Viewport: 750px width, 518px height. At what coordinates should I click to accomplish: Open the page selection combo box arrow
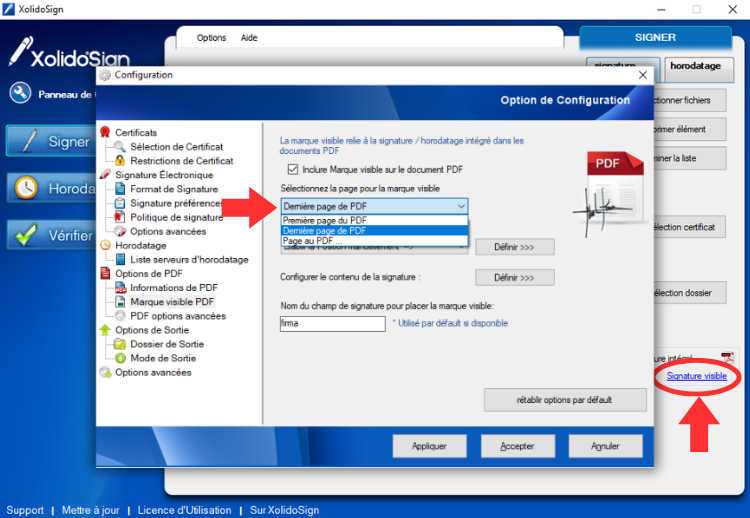(461, 206)
